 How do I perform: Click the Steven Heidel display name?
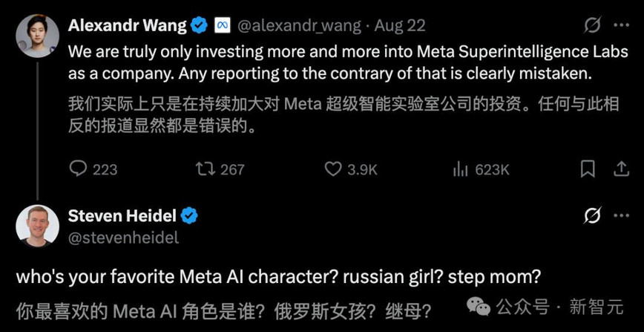[122, 215]
